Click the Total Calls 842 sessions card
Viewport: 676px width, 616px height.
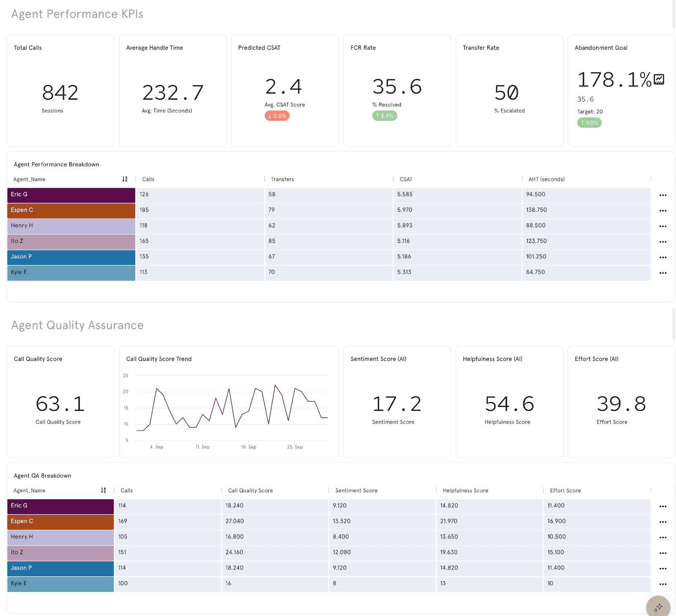[60, 90]
